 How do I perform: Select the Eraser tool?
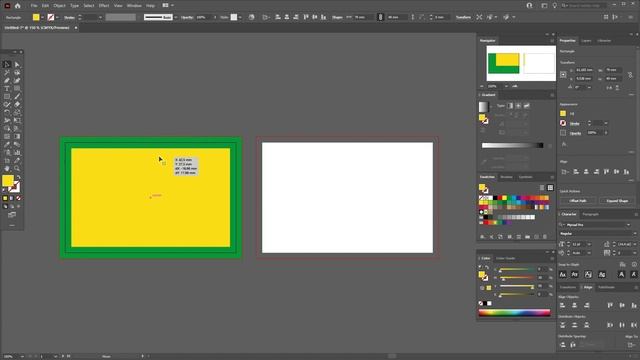click(17, 104)
